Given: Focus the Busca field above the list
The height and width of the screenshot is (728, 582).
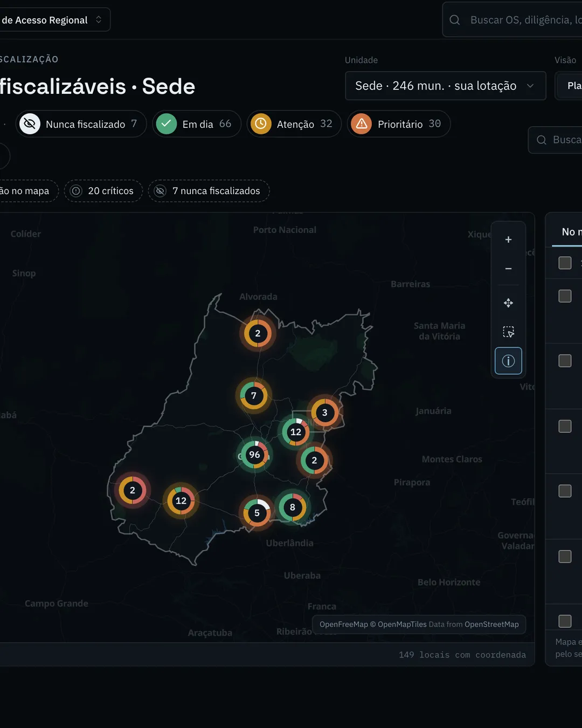Looking at the screenshot, I should tap(555, 140).
